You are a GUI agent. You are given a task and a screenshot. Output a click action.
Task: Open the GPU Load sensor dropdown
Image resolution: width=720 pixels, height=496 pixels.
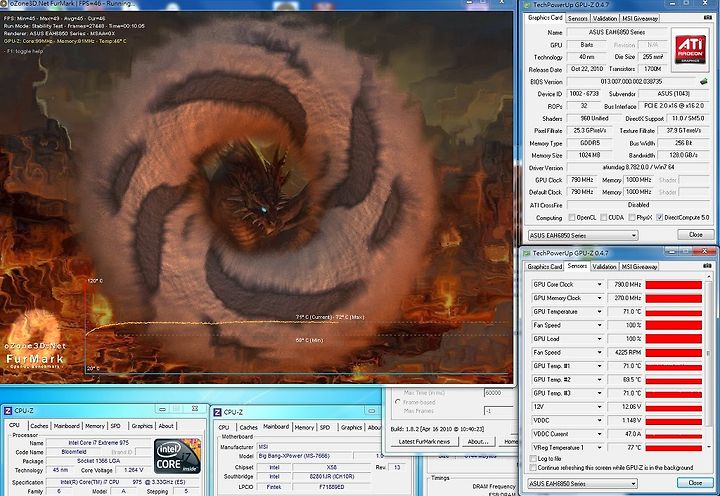pos(599,339)
